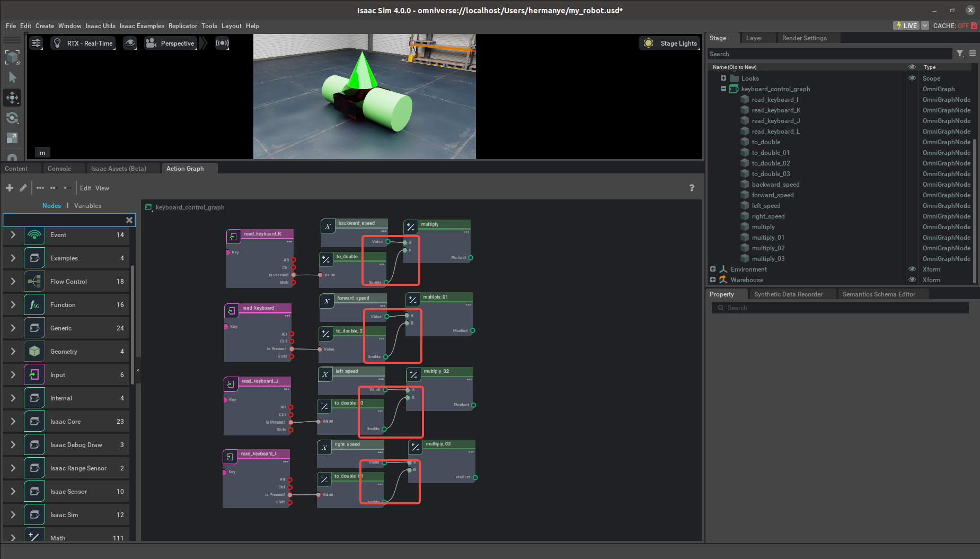Open Stage panel options hamburger menu

(x=973, y=54)
